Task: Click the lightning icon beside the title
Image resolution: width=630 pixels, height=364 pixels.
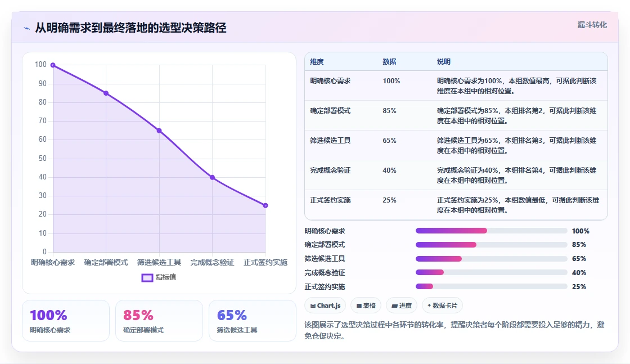Action: (26, 28)
